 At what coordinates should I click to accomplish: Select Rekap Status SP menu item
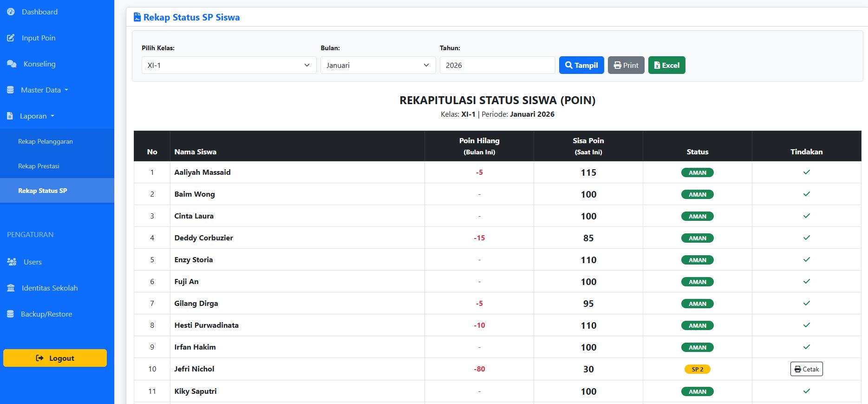[42, 191]
